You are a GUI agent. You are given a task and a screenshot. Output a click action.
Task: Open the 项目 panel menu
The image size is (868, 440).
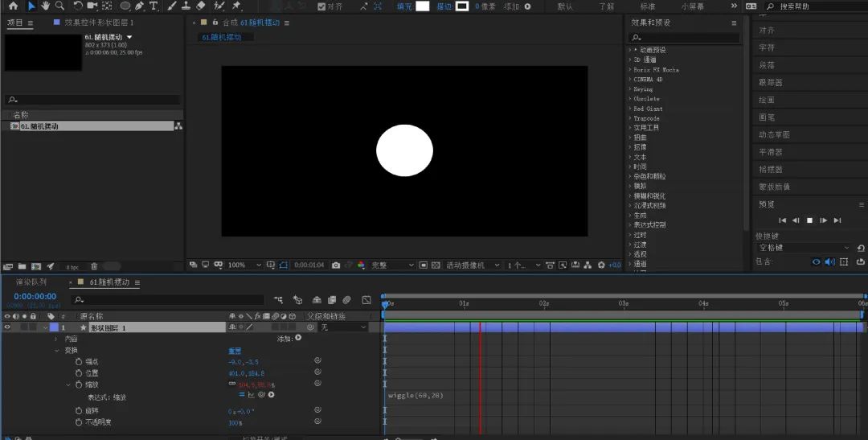tap(31, 23)
